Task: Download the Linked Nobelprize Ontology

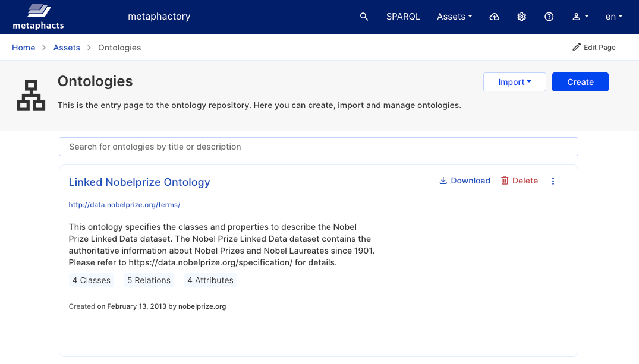Action: click(x=465, y=181)
